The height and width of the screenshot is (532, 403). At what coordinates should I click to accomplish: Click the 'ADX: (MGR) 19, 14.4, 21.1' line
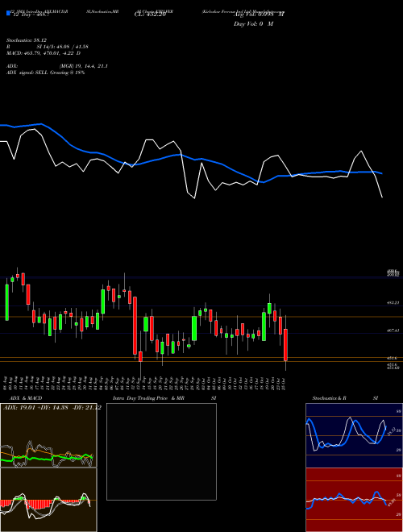(x=57, y=66)
